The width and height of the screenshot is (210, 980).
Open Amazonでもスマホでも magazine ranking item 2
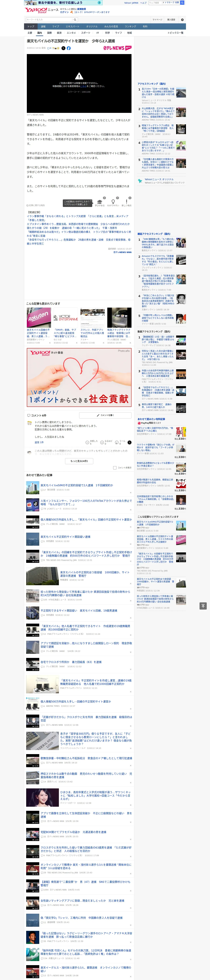coord(158,260)
